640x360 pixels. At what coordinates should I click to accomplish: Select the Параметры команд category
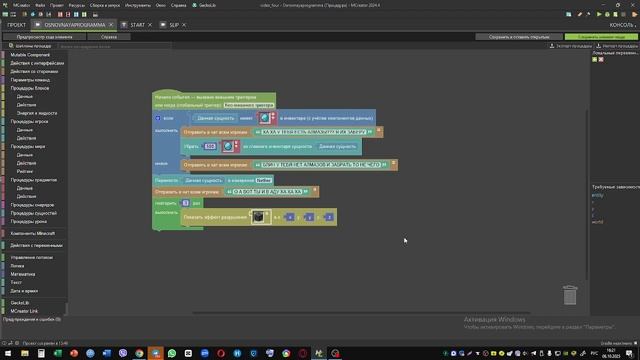[30, 80]
